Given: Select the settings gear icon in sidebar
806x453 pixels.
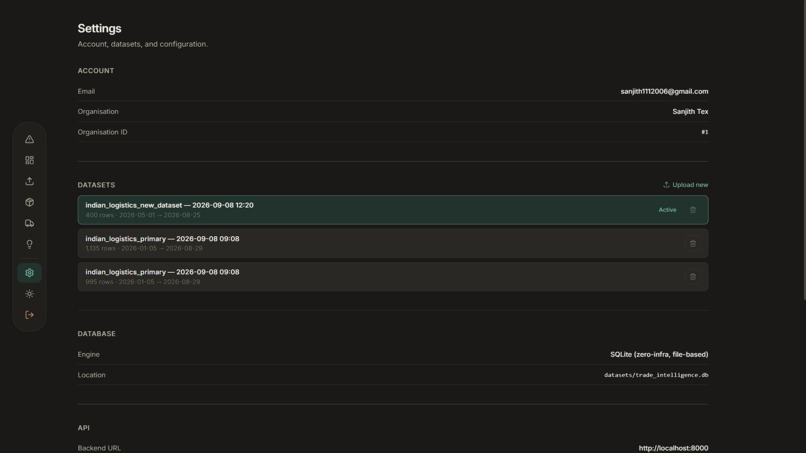Looking at the screenshot, I should (29, 273).
